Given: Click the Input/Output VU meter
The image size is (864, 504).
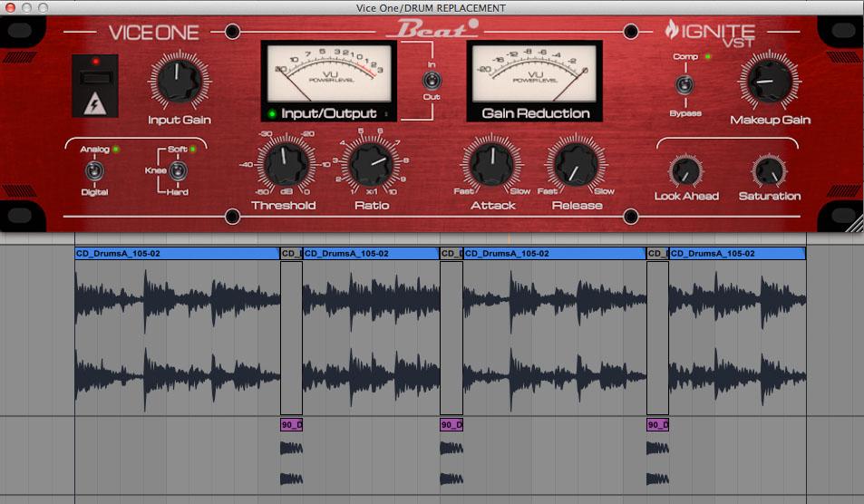Looking at the screenshot, I should [329, 73].
